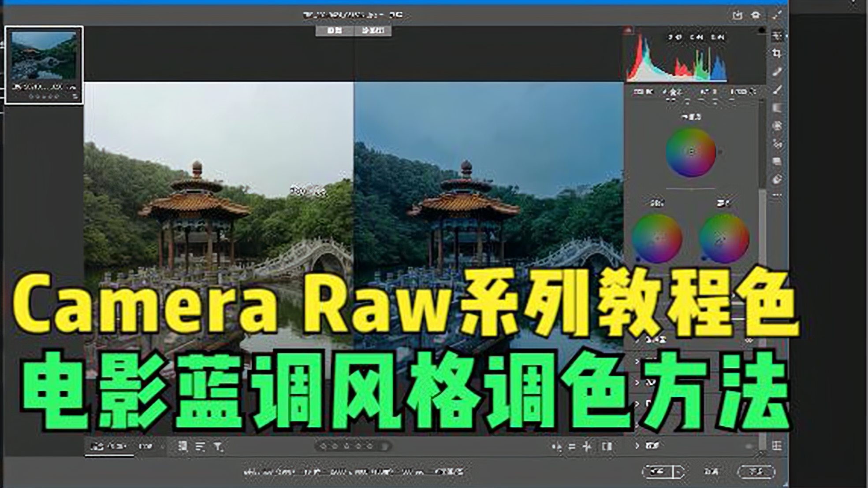This screenshot has height=488, width=868.
Task: Click the highlights color grading wheel
Action: pos(724,238)
